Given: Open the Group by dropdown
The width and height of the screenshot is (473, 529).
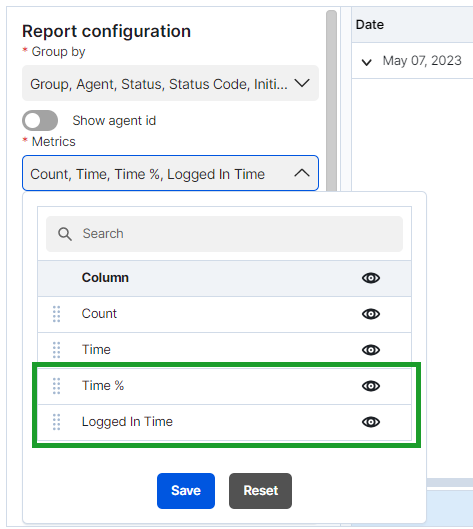Looking at the screenshot, I should point(170,83).
